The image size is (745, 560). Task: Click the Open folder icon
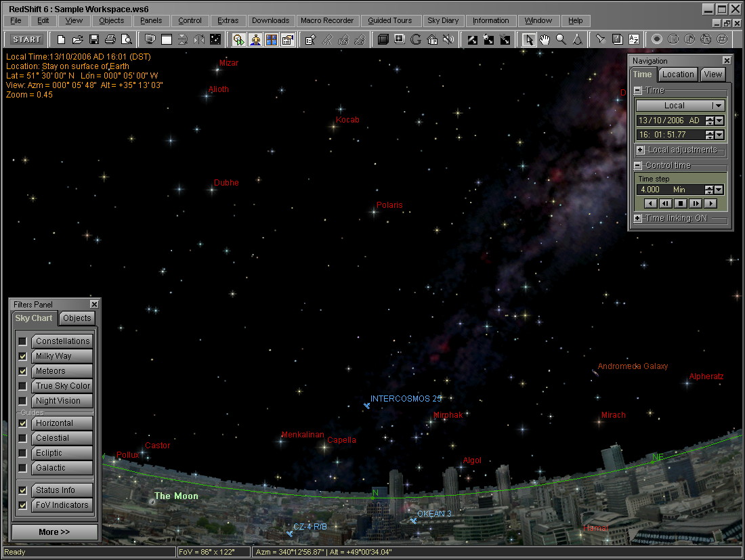click(78, 40)
